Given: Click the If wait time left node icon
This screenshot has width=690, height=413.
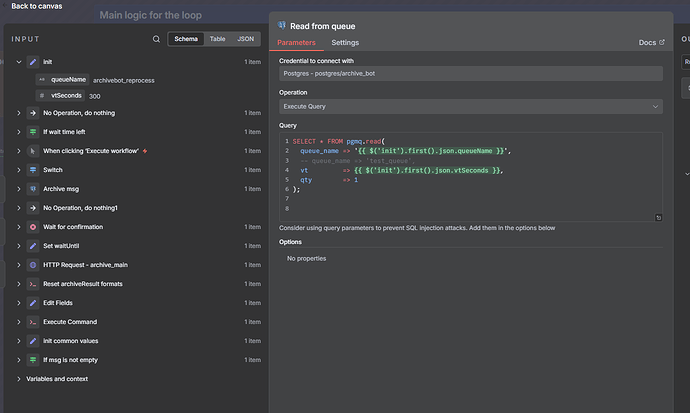Looking at the screenshot, I should tap(33, 132).
